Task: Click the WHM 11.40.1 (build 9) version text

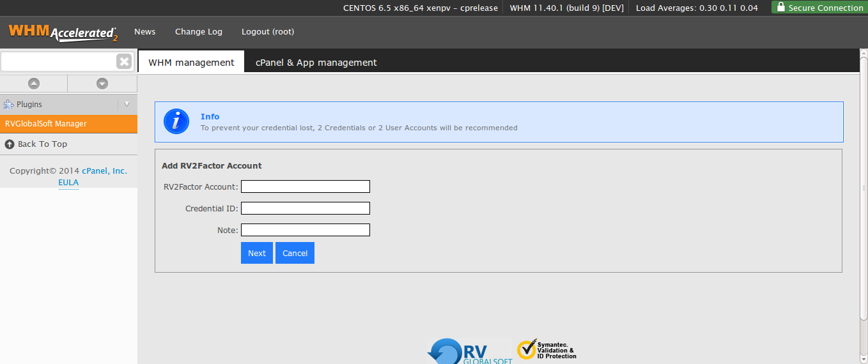Action: tap(566, 8)
